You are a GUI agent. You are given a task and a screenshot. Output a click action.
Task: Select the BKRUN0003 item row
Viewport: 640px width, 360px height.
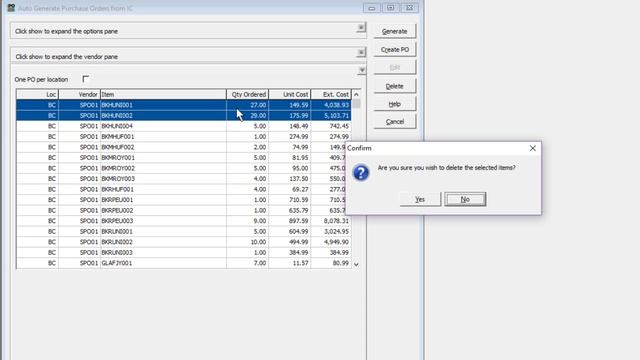[x=184, y=253]
